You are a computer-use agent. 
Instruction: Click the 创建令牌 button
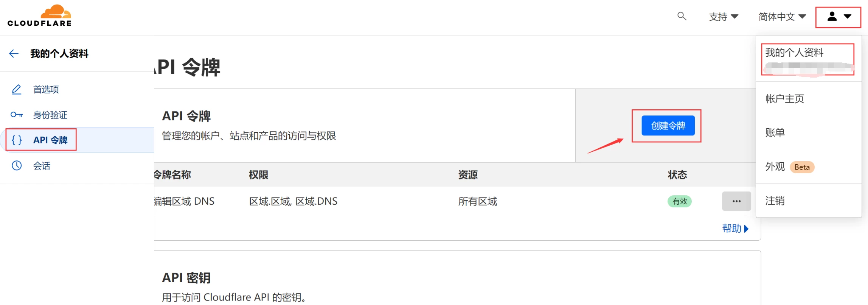pos(668,126)
